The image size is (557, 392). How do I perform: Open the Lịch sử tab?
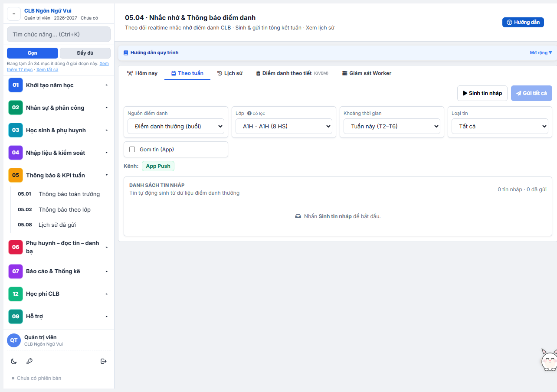pos(230,73)
